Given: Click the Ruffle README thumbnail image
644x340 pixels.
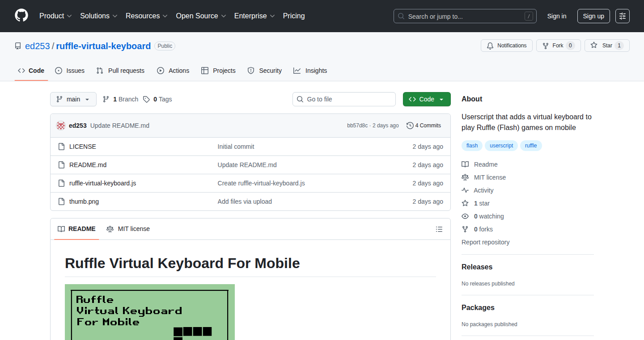Looking at the screenshot, I should [150, 312].
